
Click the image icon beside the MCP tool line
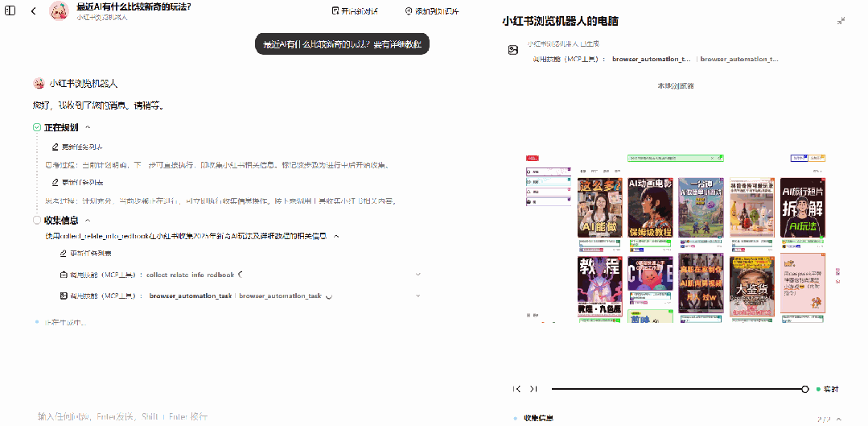pos(513,50)
